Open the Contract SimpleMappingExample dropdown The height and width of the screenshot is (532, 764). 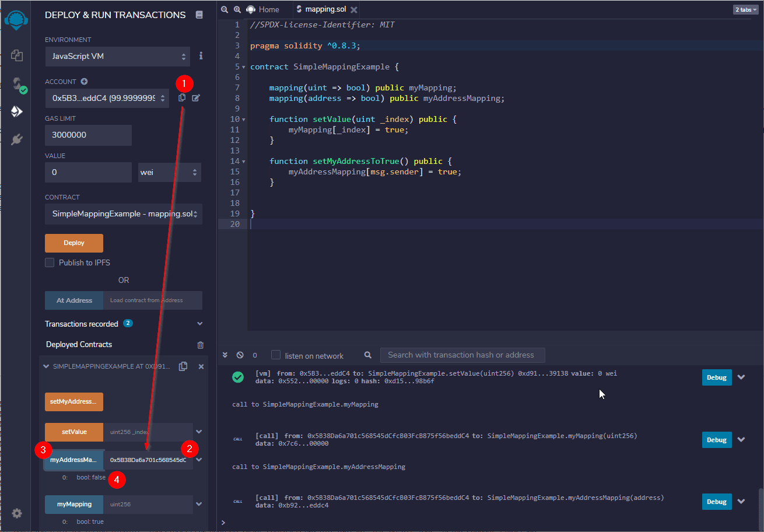(124, 214)
